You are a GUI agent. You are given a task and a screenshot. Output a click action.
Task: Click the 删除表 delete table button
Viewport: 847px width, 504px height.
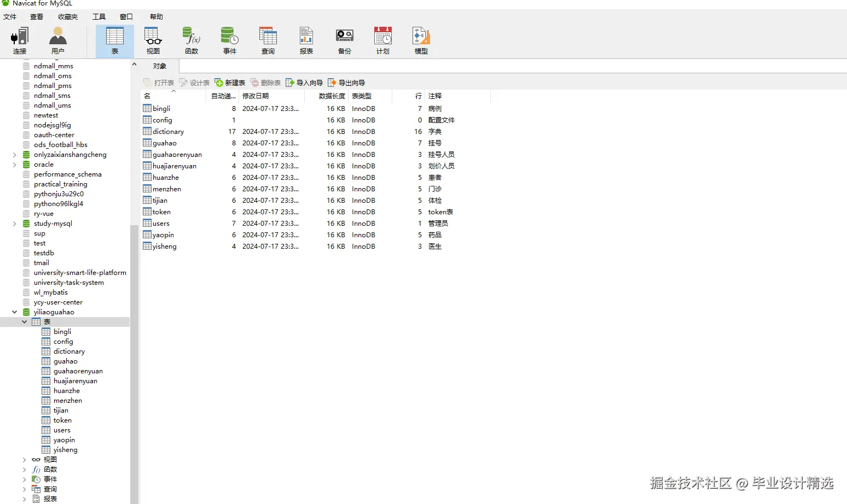265,83
